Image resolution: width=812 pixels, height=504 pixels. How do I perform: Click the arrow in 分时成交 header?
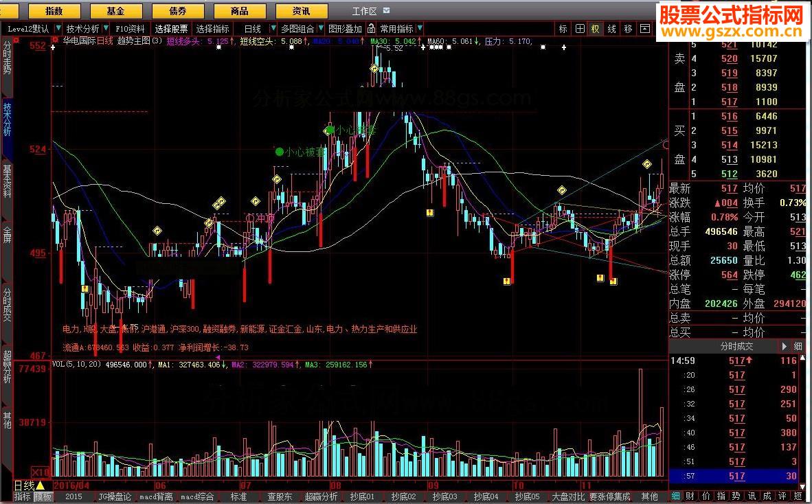785,346
